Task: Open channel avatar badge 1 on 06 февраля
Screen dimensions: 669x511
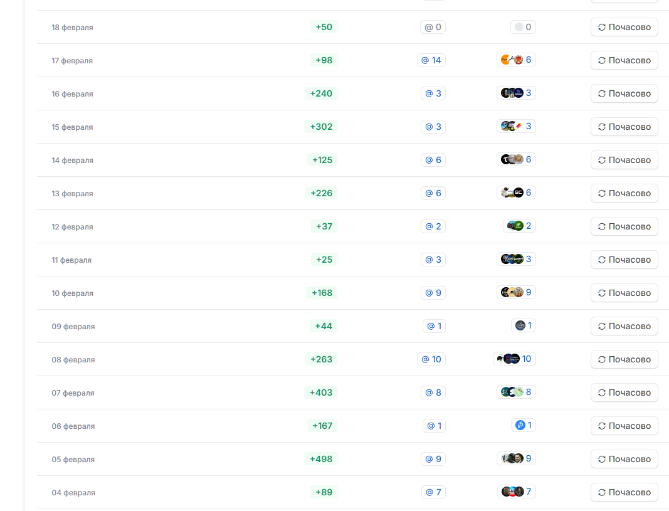Action: coord(523,426)
